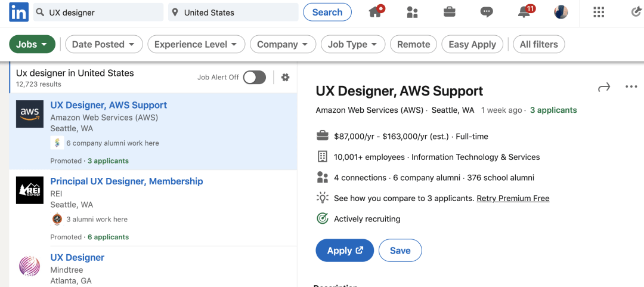Click "Atlanta, GA" location text
The image size is (644, 287).
tap(70, 281)
